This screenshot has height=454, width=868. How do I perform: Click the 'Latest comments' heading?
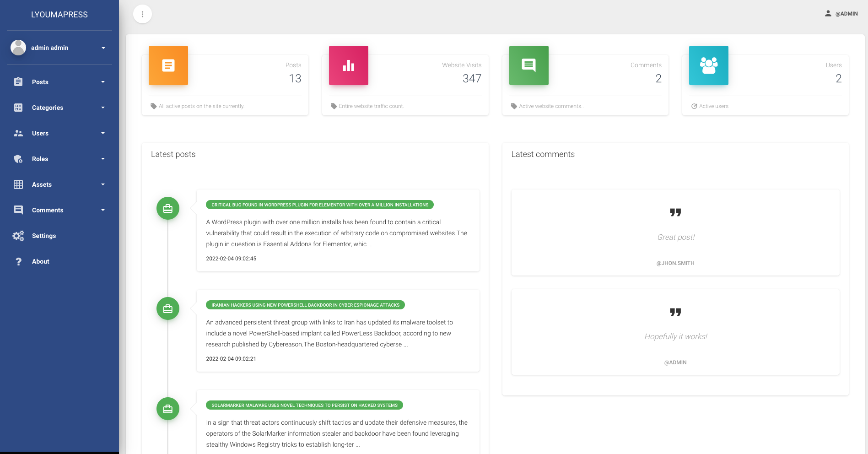[x=543, y=154]
